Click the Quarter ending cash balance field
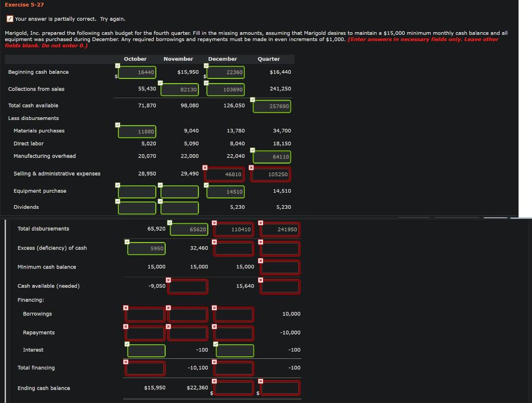Screen dimensions: 532x403 pos(280,388)
